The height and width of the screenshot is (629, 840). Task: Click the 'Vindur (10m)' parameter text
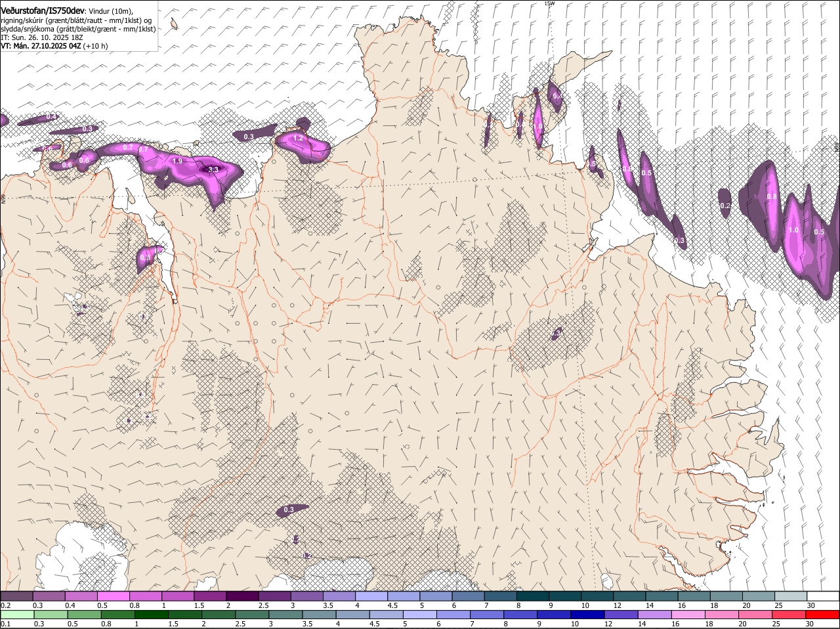pos(111,12)
